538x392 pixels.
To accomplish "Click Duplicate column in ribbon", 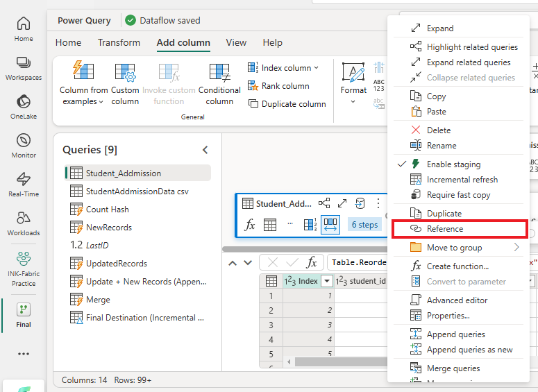I will click(287, 103).
